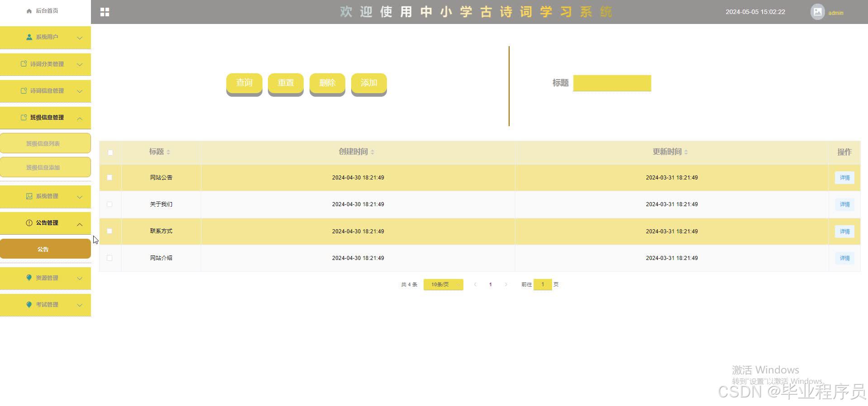The width and height of the screenshot is (868, 406).
Task: Expand 考试管理 menu chevron
Action: pyautogui.click(x=80, y=305)
